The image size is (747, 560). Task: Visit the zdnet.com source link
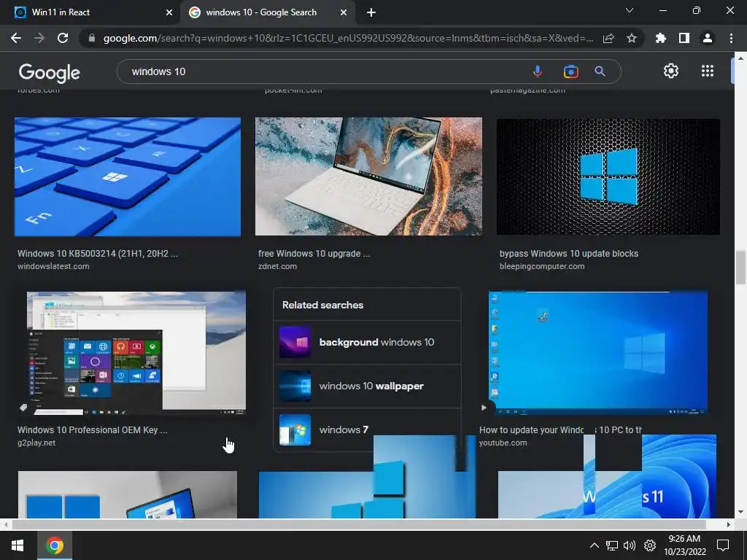277,266
